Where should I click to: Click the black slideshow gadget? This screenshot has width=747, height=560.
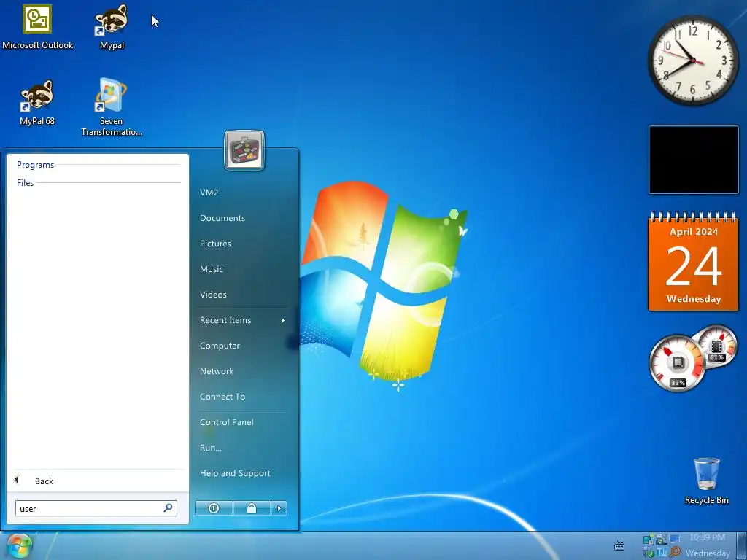(694, 160)
